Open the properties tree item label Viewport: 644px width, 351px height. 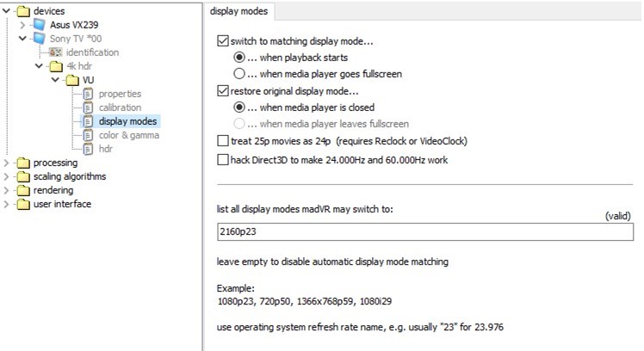(x=120, y=94)
